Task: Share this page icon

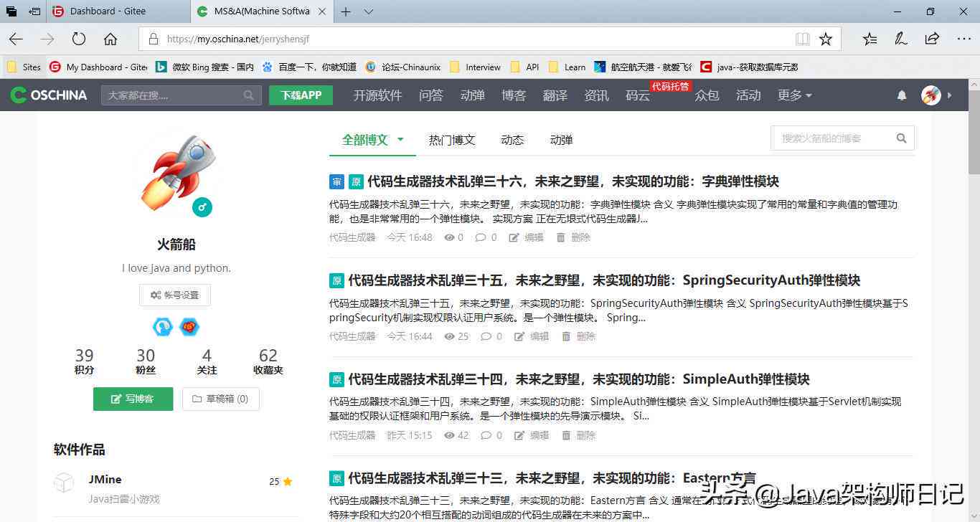Action: point(932,39)
